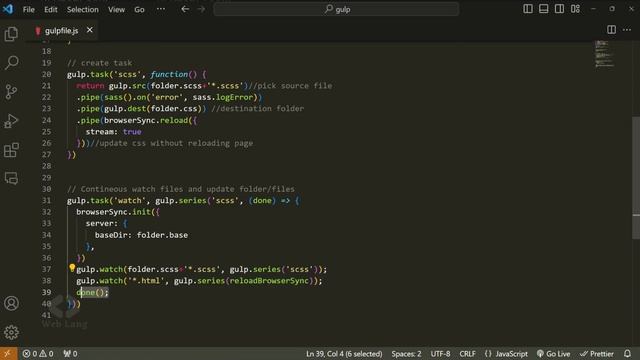Change the CRLF end of line sequence
The height and width of the screenshot is (360, 640).
(x=467, y=354)
